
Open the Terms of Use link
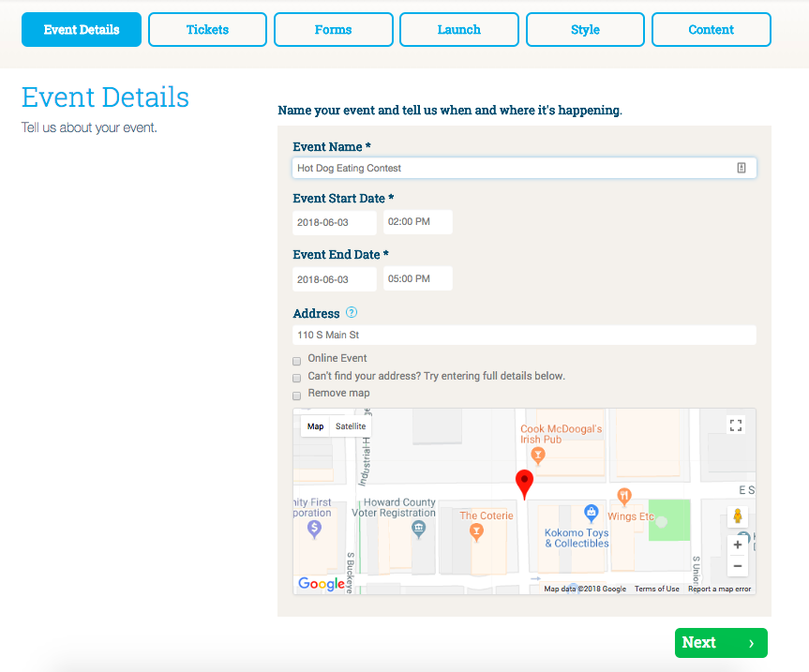click(656, 588)
